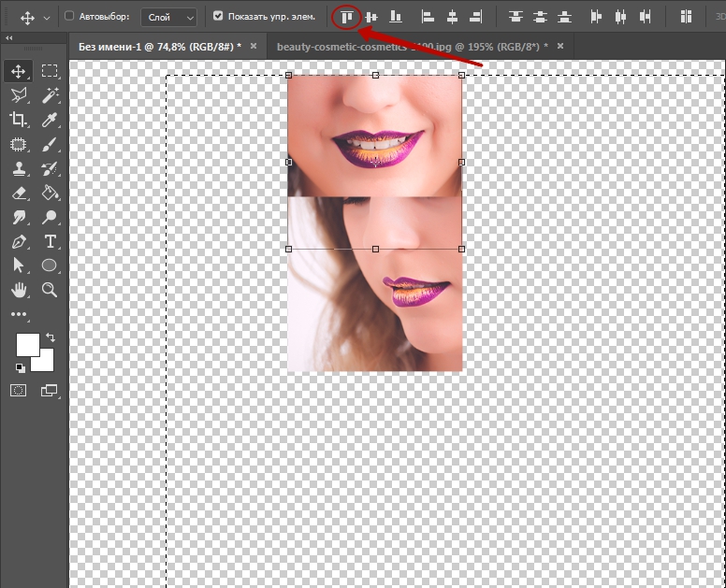Open the Слой auto-select dropdown
The height and width of the screenshot is (588, 726).
click(x=168, y=18)
